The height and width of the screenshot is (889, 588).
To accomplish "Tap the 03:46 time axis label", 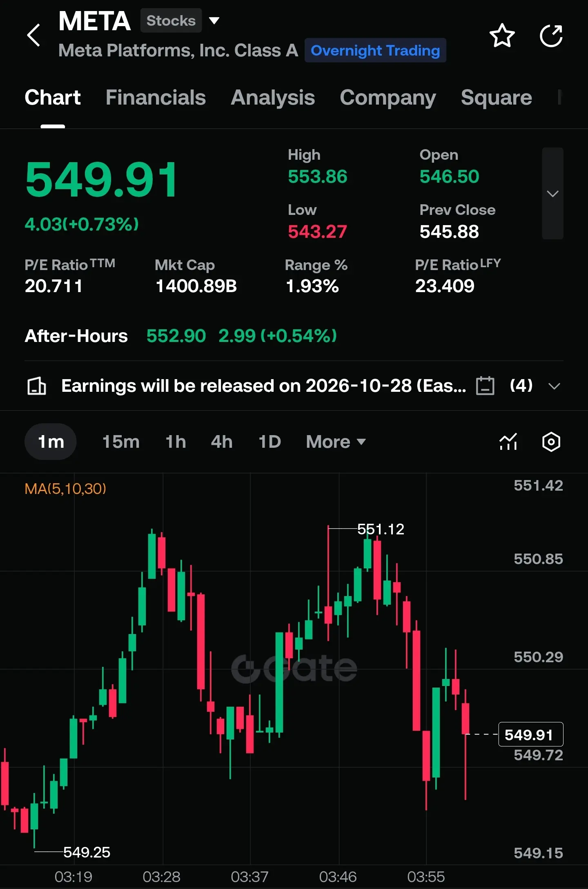I will 338,877.
